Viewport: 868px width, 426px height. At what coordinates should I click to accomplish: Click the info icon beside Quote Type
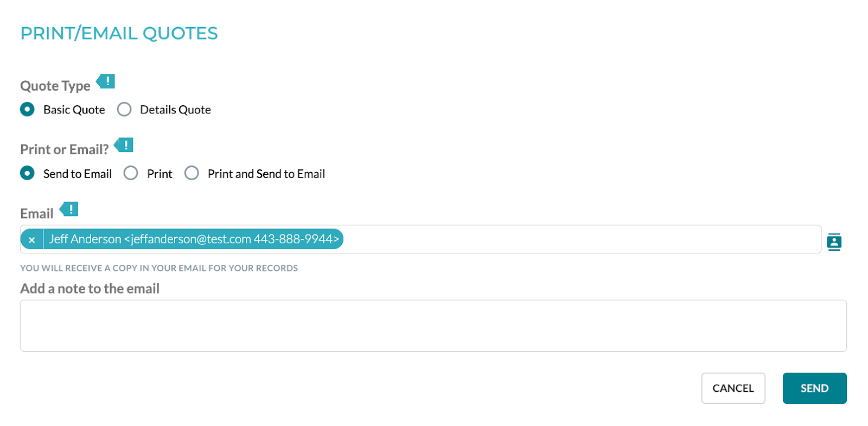pos(106,81)
